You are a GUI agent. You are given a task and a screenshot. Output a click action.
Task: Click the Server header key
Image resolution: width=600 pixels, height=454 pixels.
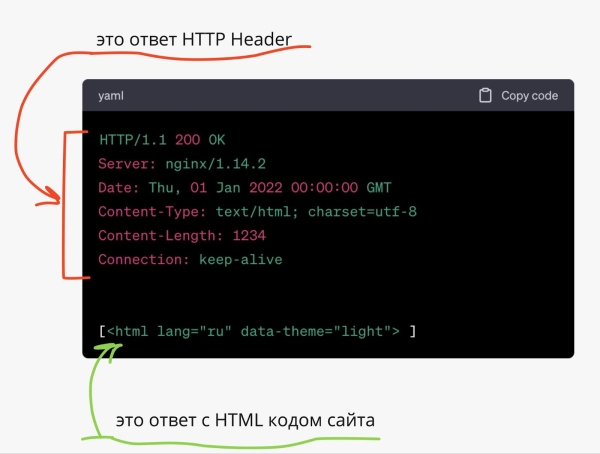point(125,163)
